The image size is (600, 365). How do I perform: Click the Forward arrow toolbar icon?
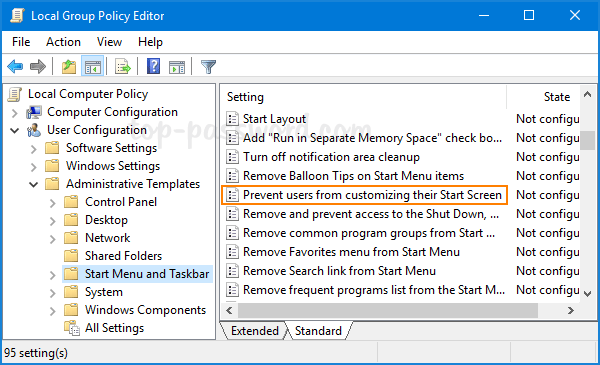tap(38, 67)
